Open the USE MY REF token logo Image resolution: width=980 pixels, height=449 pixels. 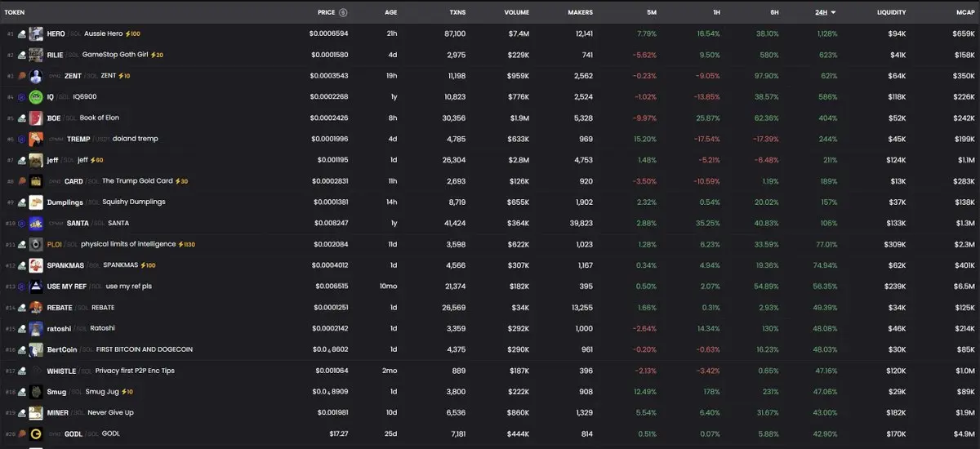(36, 287)
